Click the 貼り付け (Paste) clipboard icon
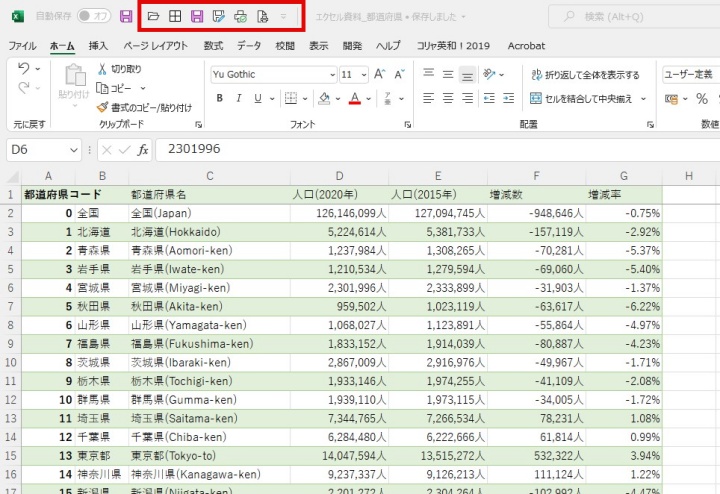This screenshot has width=720, height=494. coord(74,77)
